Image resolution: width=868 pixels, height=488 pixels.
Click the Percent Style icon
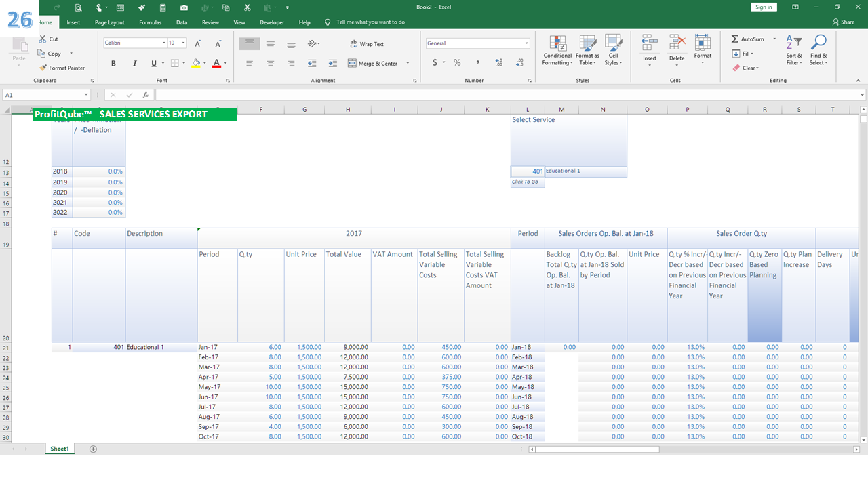point(457,63)
